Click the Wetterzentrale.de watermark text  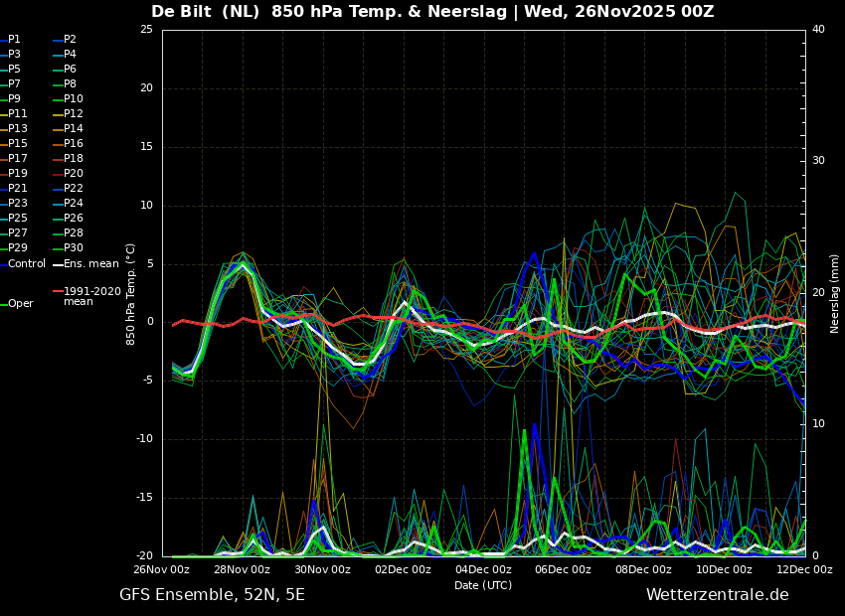(718, 595)
